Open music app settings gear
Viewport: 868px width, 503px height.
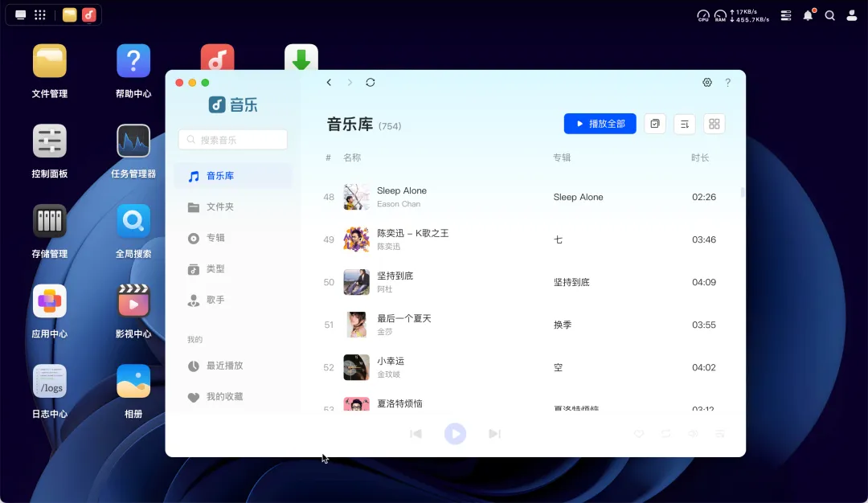click(707, 83)
